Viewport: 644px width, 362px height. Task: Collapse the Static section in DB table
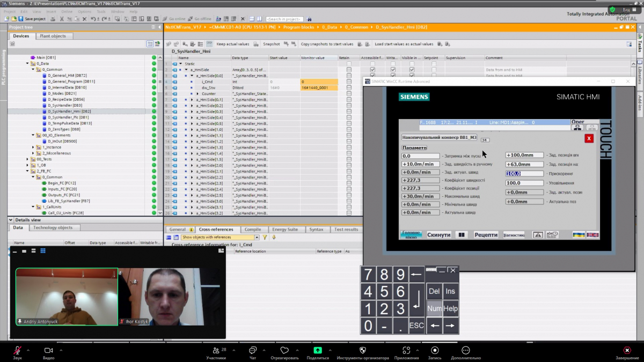(x=181, y=64)
